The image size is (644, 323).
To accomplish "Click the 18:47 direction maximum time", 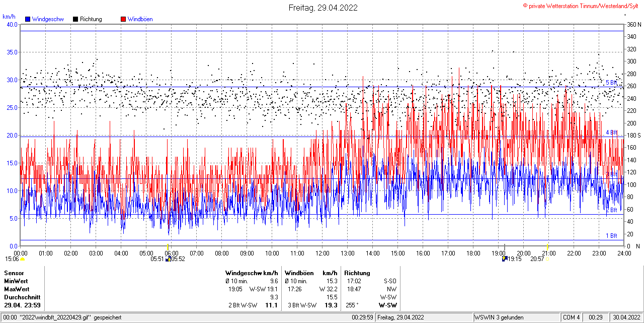I will (354, 289).
